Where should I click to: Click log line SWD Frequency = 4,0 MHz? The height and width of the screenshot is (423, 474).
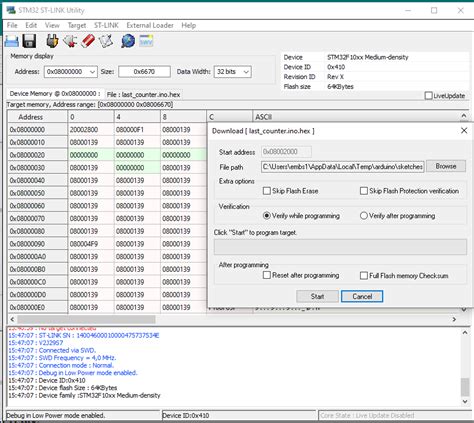tap(62, 358)
